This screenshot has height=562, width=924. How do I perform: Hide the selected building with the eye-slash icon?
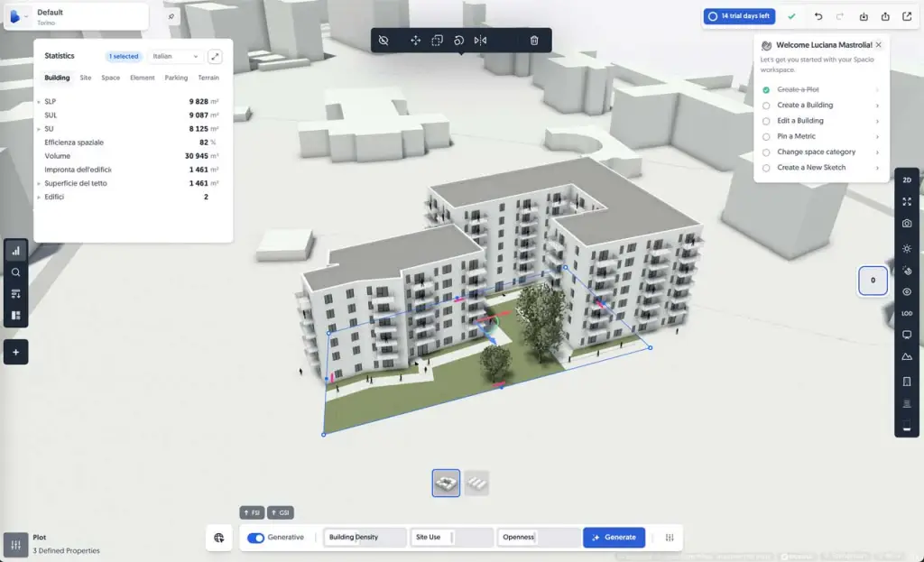click(383, 40)
